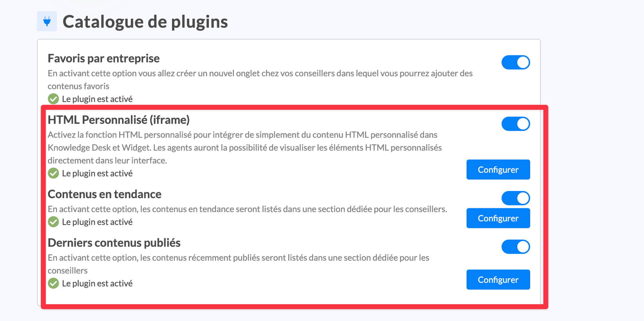This screenshot has height=321, width=644.
Task: Click the Derniers contenus publiés title
Action: (114, 243)
